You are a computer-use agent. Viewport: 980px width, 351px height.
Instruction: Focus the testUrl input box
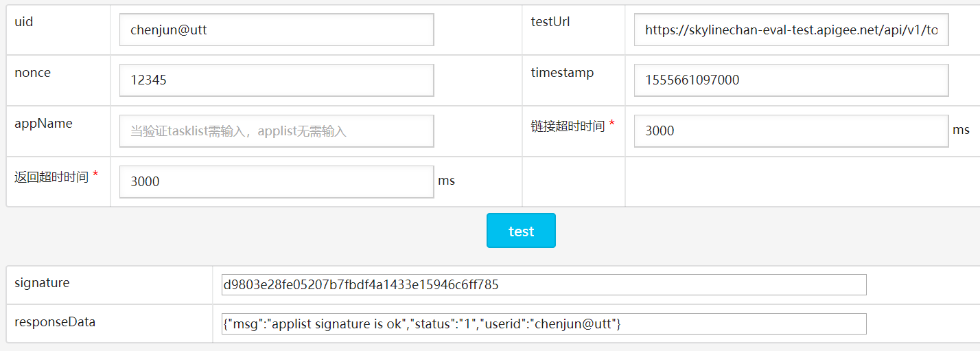791,30
